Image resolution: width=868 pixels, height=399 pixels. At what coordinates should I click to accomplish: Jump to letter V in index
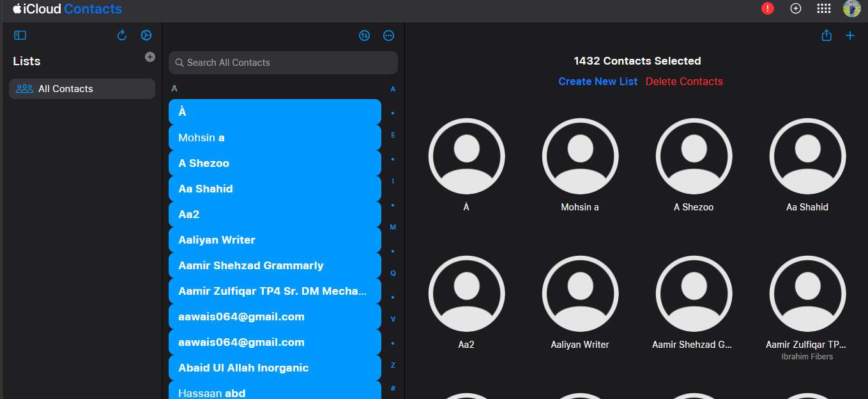pos(393,319)
